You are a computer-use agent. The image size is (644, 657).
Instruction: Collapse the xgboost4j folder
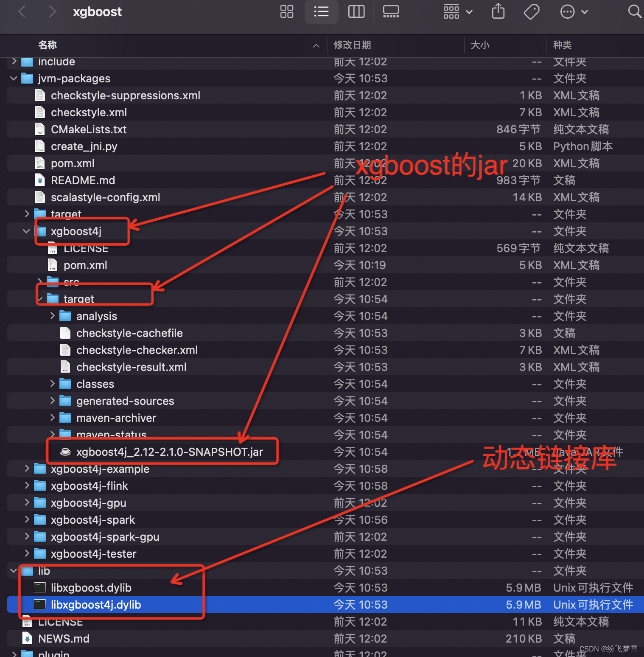(x=27, y=231)
